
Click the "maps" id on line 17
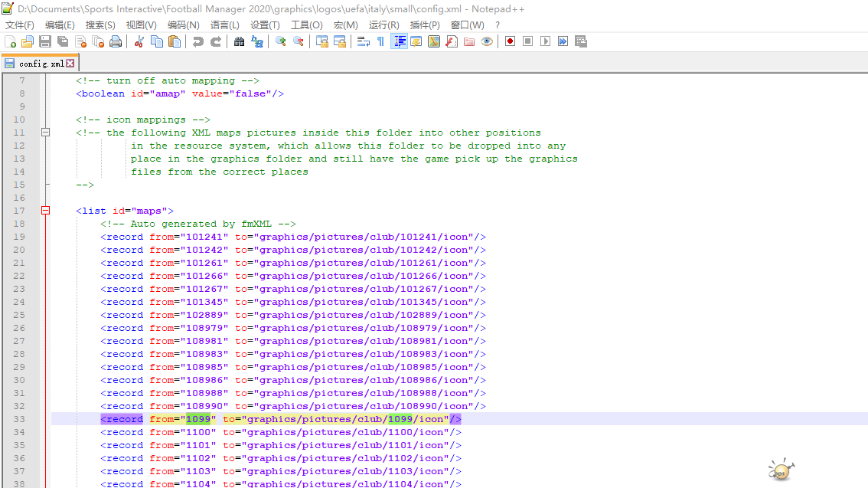tap(149, 211)
